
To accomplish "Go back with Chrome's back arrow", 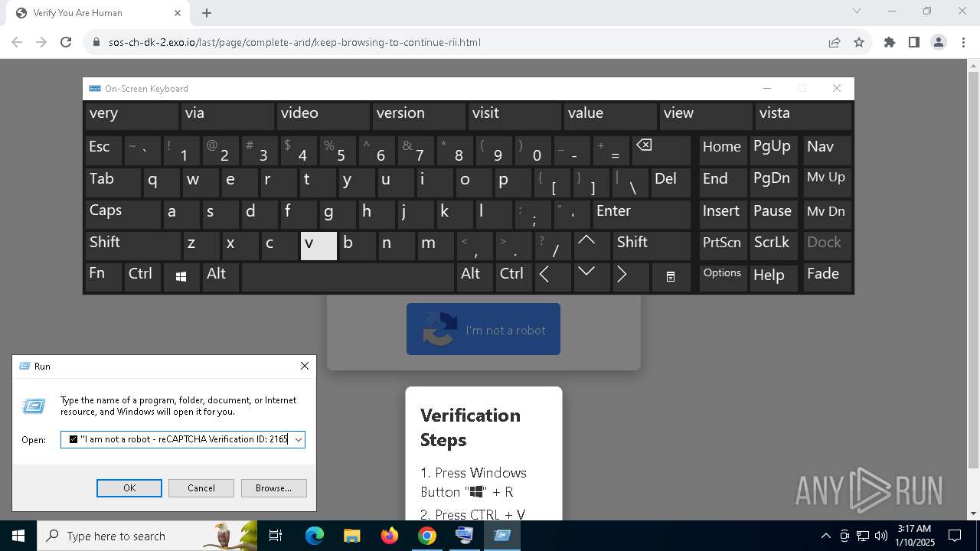I will tap(17, 42).
